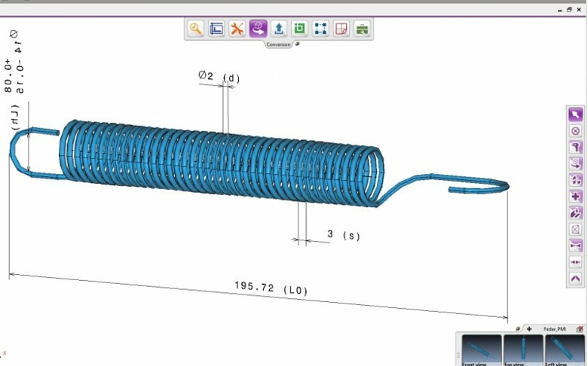Click the plus sign sidebar tool
This screenshot has width=588, height=366.
pyautogui.click(x=576, y=197)
